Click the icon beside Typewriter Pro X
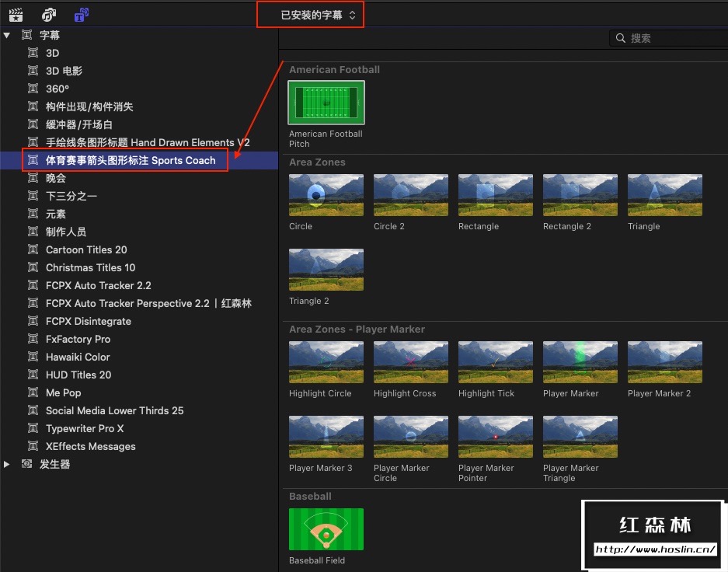The image size is (728, 572). coord(33,428)
